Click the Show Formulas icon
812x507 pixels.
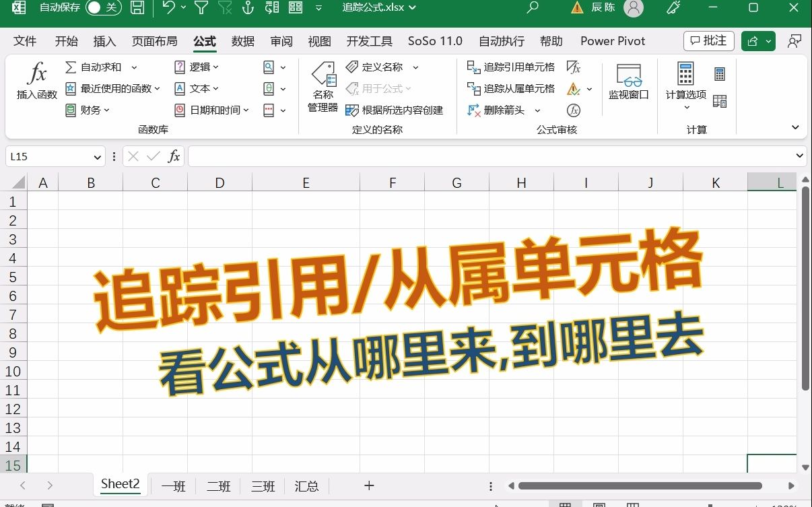click(574, 67)
